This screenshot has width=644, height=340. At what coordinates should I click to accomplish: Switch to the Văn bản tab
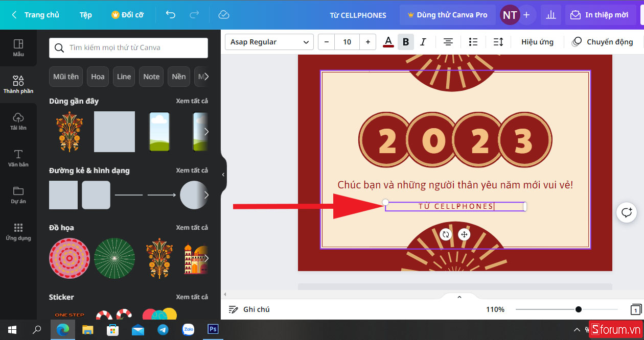pos(18,158)
